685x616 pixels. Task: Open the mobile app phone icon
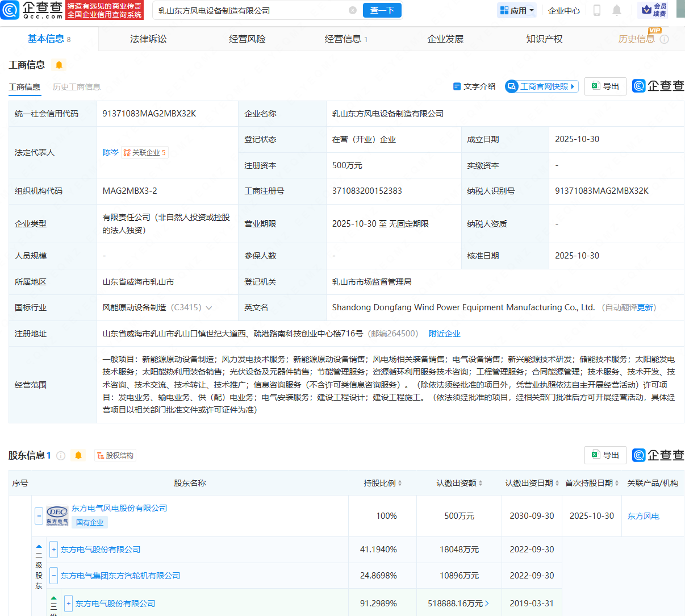click(597, 10)
